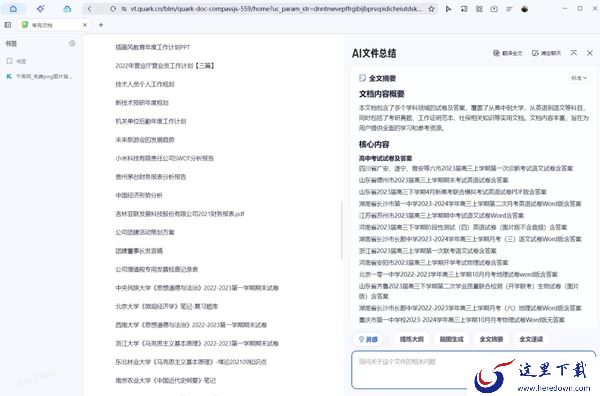This screenshot has height=396, width=600.
Task: Go back with the back arrow
Action: (89, 8)
